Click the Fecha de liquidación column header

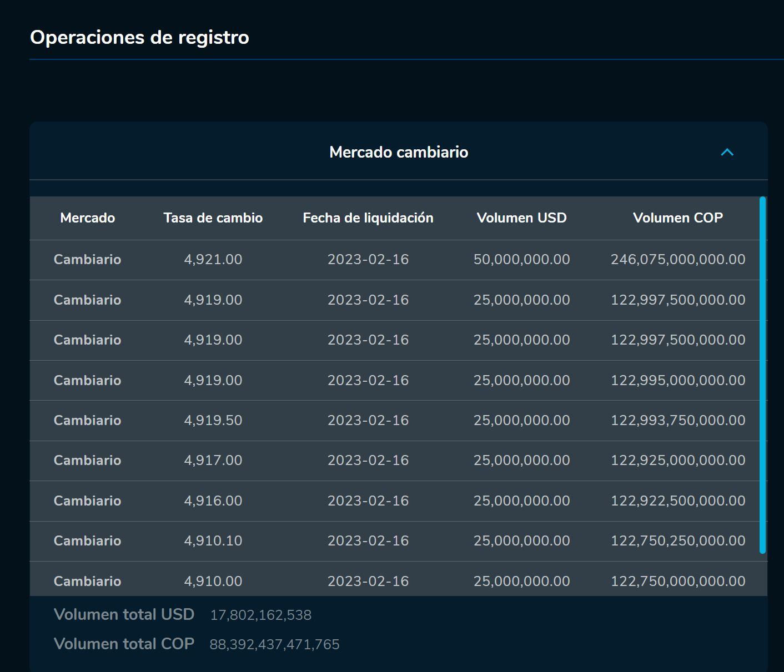click(x=368, y=218)
